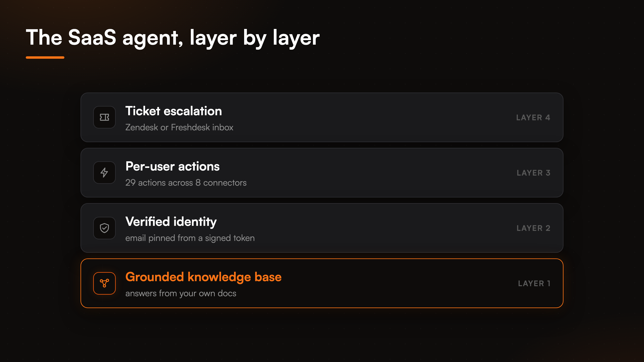Click 'Zendesk or Freshdesk inbox' subtitle
Viewport: 644px width, 362px height.
[179, 128]
